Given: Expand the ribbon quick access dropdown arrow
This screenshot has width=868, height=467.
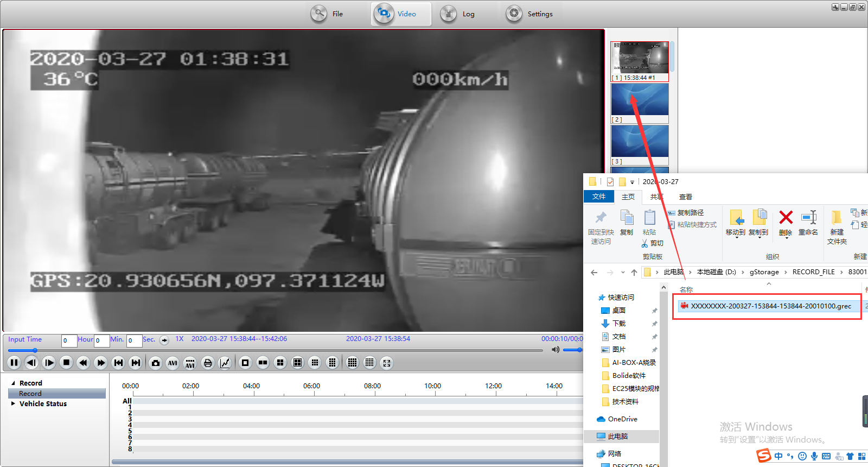Looking at the screenshot, I should 632,182.
